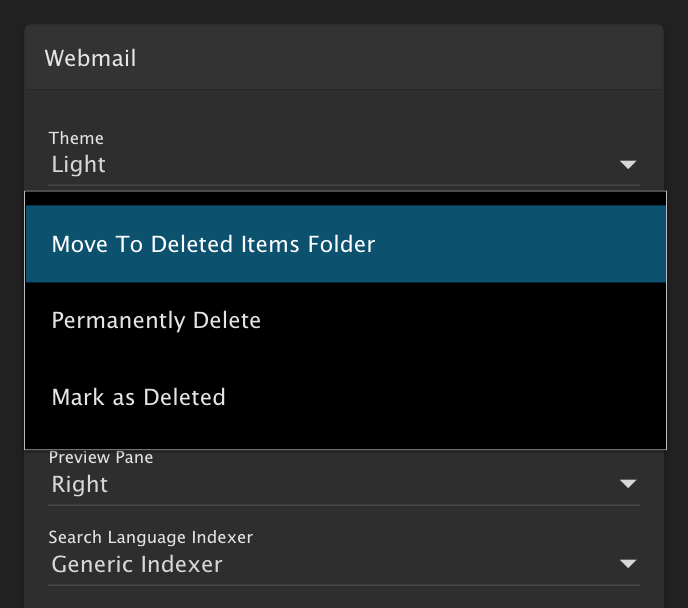Click blank top strip of options list
The height and width of the screenshot is (608, 688).
pos(345,198)
